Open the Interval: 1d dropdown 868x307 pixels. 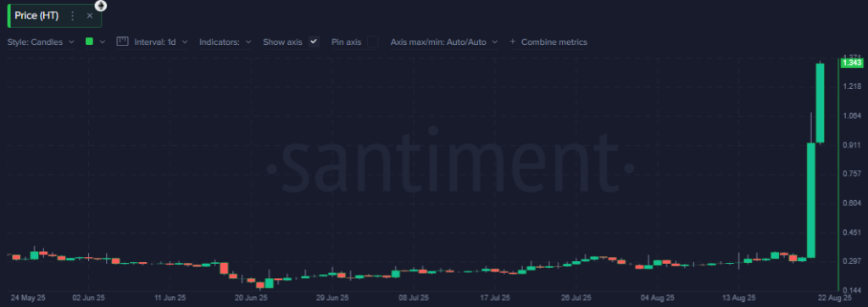click(161, 42)
